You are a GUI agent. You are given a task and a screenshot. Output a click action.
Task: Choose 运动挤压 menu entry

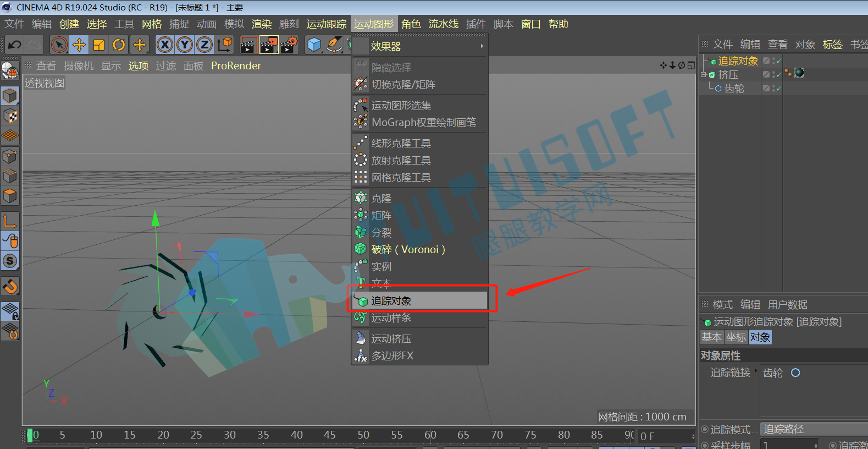tap(420, 338)
